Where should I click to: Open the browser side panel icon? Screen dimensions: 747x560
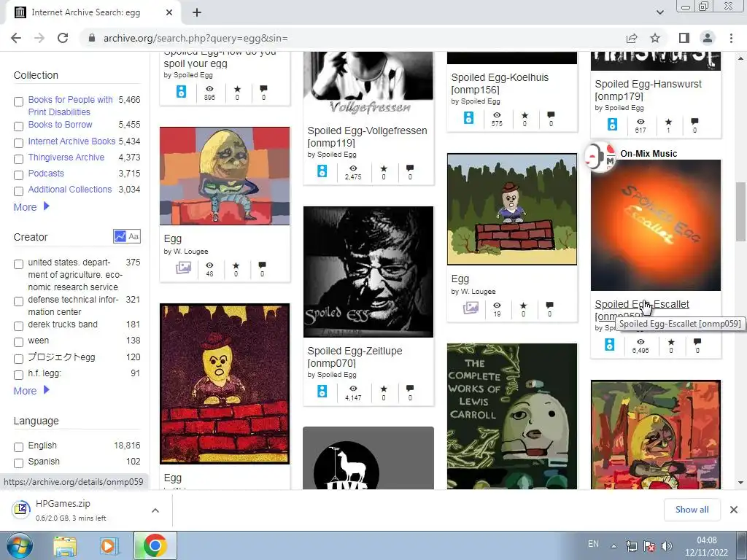coord(684,38)
